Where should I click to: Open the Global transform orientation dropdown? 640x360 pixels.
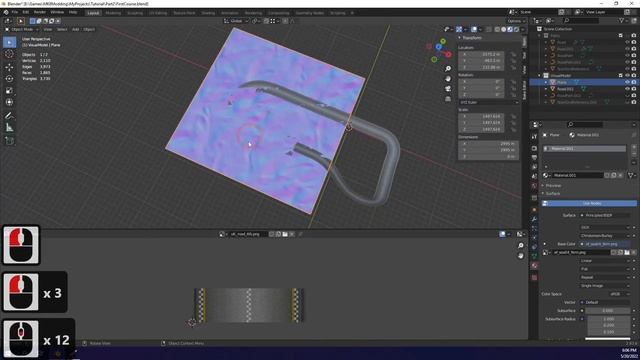[x=236, y=21]
